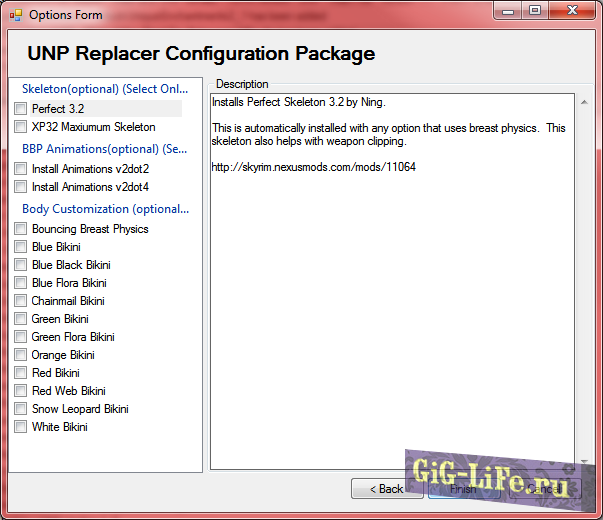This screenshot has width=603, height=520.
Task: Click the Options Form window icon
Action: point(15,14)
